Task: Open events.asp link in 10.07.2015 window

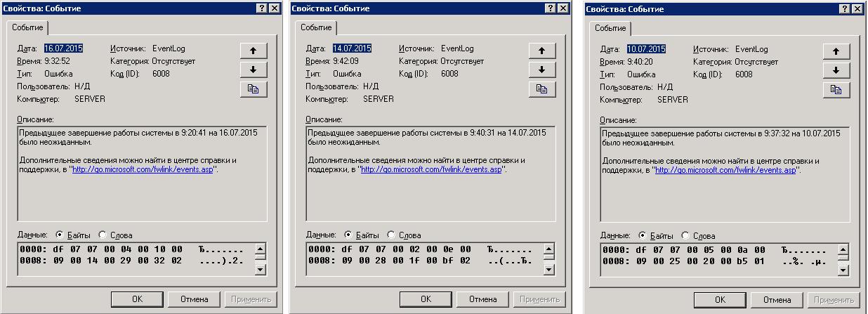Action: coord(725,170)
